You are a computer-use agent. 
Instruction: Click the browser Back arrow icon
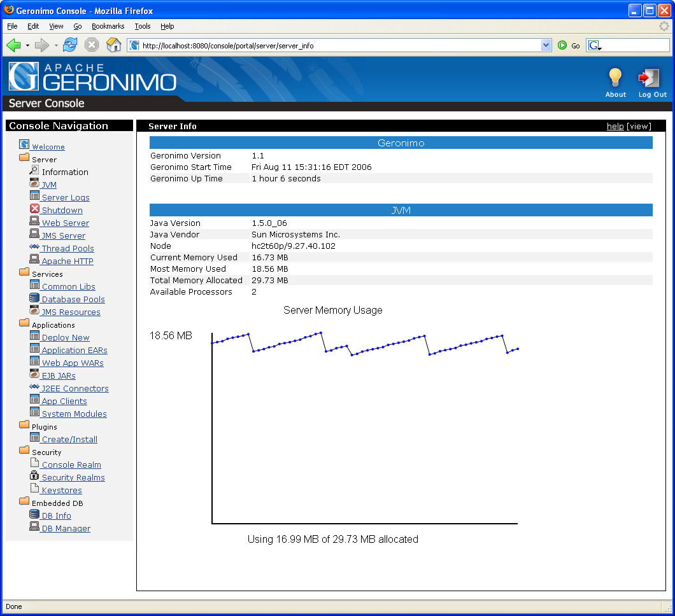pyautogui.click(x=14, y=45)
